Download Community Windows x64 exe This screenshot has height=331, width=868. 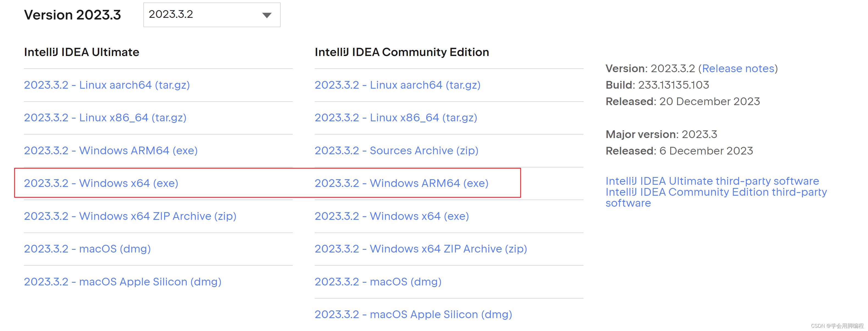(x=392, y=216)
